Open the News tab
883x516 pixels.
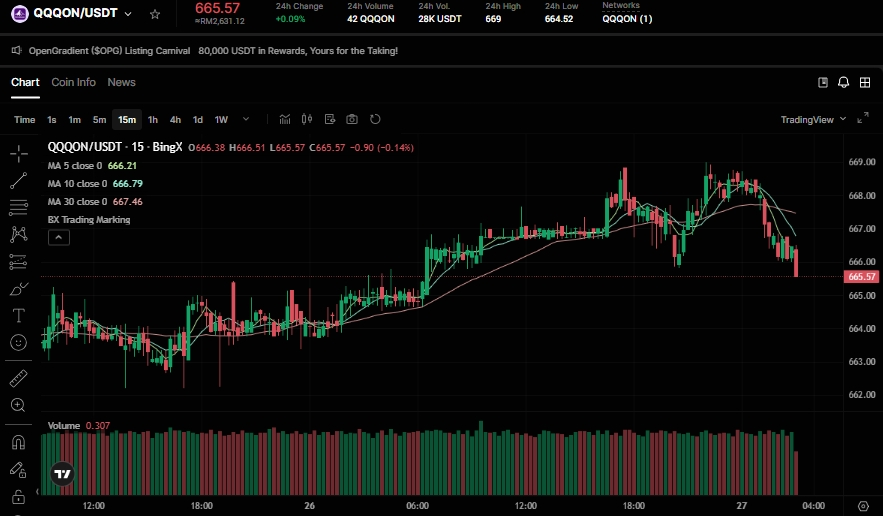click(121, 83)
